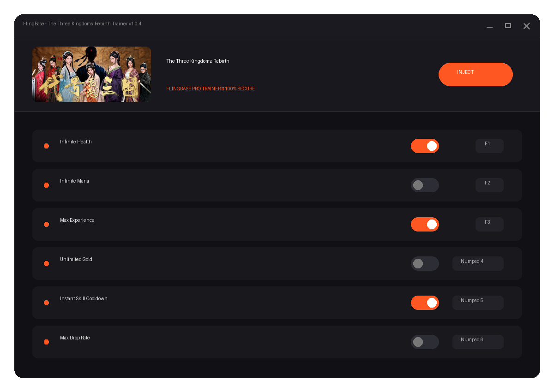554x392 pixels.
Task: Minimize the trainer window
Action: [489, 26]
